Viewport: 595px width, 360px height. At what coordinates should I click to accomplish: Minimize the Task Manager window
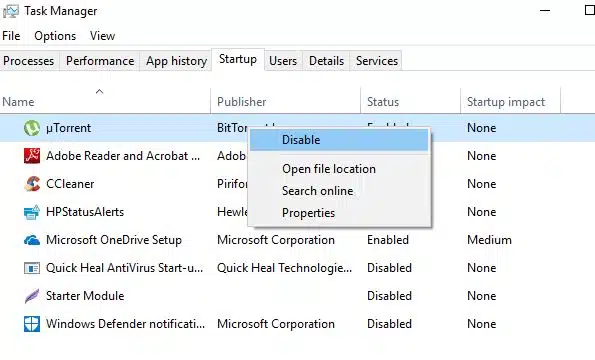(545, 11)
